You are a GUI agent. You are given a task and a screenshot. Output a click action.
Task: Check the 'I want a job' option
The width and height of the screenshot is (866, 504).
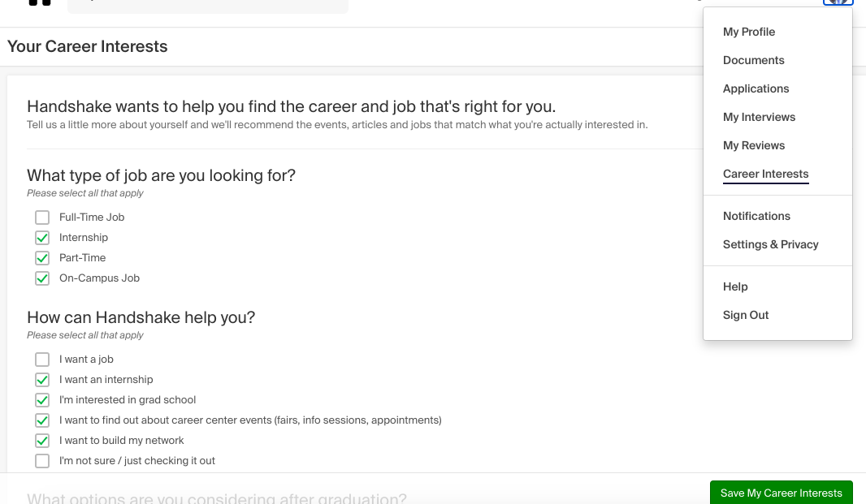point(42,360)
